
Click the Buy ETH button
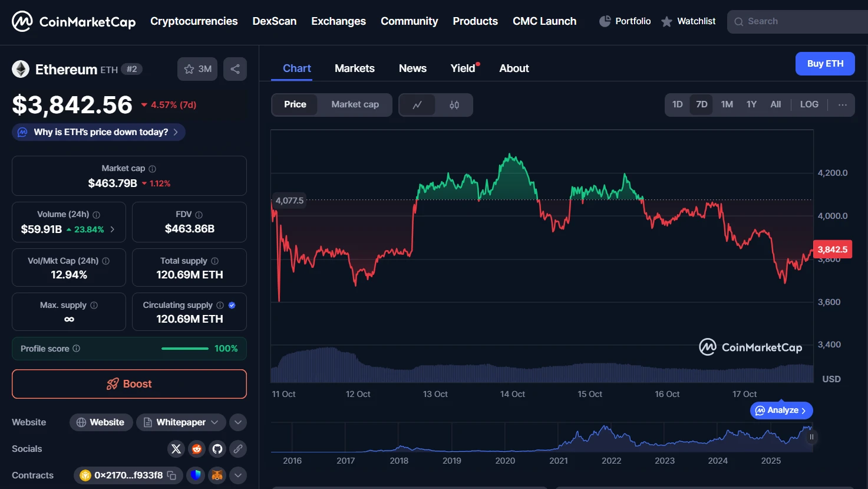824,64
